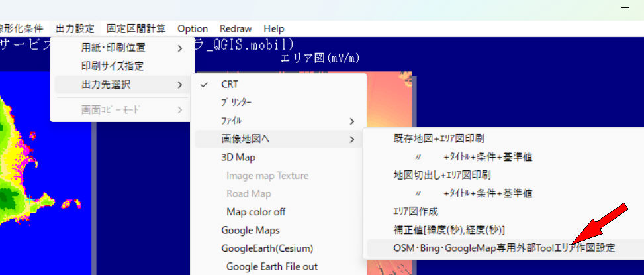Select 3D Map output option

tap(238, 157)
